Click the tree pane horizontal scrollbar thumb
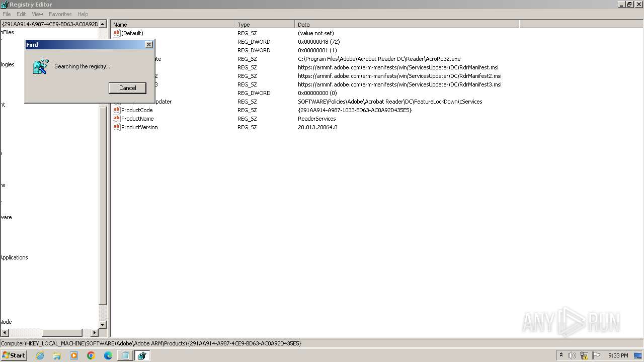This screenshot has width=644, height=362. (x=62, y=333)
